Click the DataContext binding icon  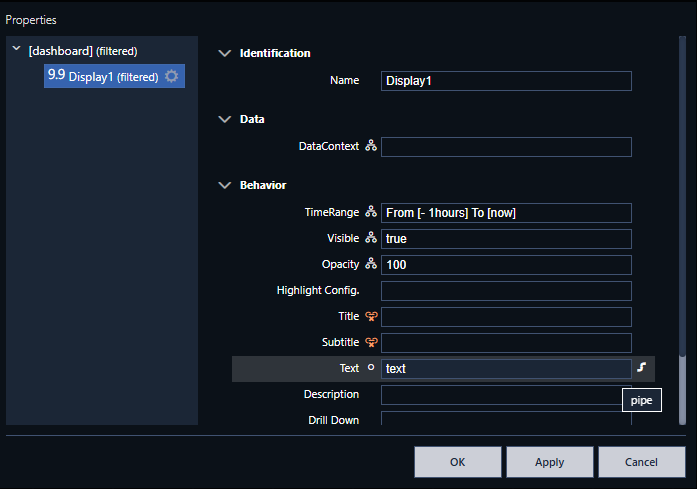[371, 147]
